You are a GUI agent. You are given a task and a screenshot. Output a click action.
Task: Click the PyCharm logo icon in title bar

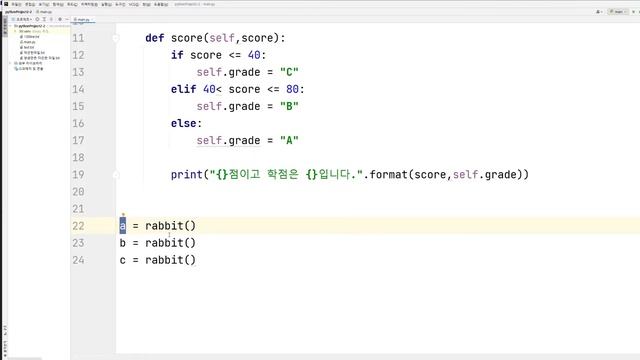(6, 4)
